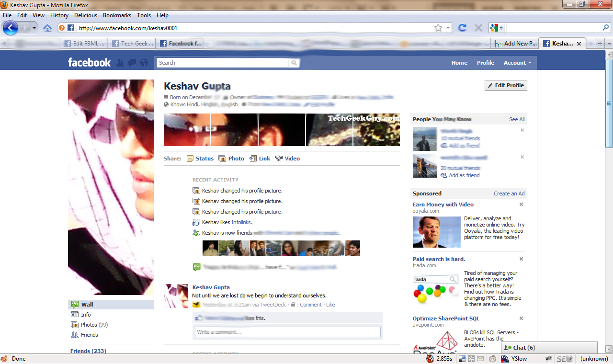
Task: Close the Paid search is hard ad
Action: coord(522,259)
